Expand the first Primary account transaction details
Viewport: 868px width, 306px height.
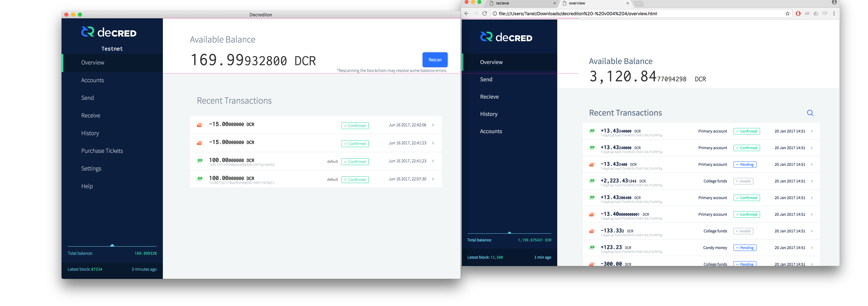(812, 131)
